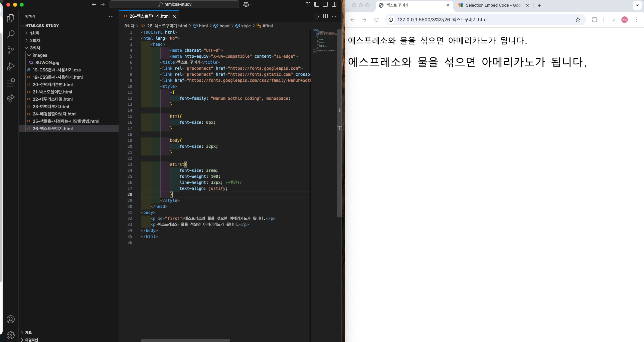Viewport: 644px width, 342px height.
Task: Open SUWON.jpg in the explorer
Action: tap(69, 62)
